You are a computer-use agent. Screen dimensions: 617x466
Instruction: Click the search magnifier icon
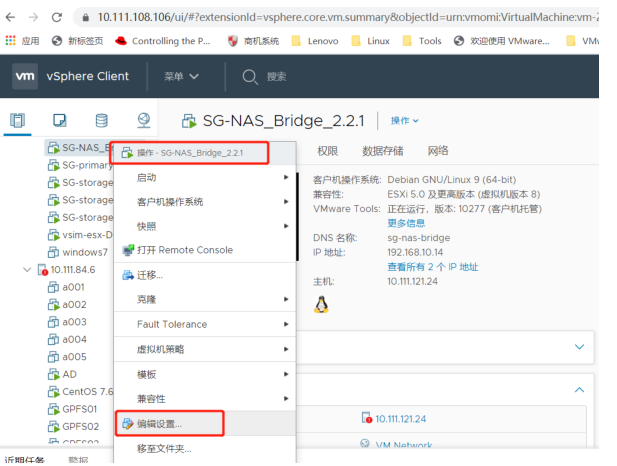coord(248,76)
